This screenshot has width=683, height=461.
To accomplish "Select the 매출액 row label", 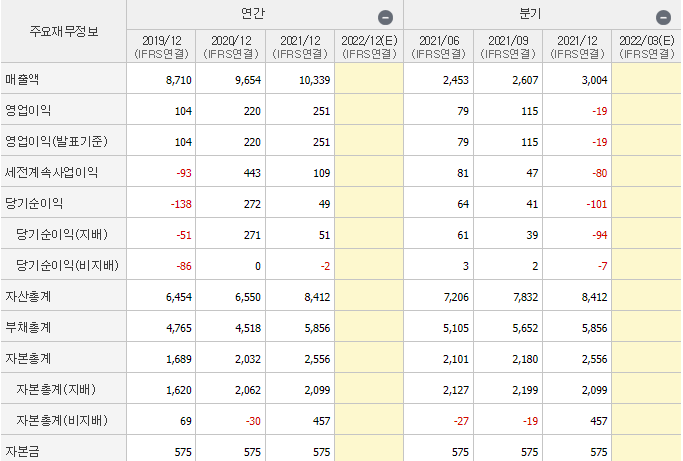I will click(22, 80).
